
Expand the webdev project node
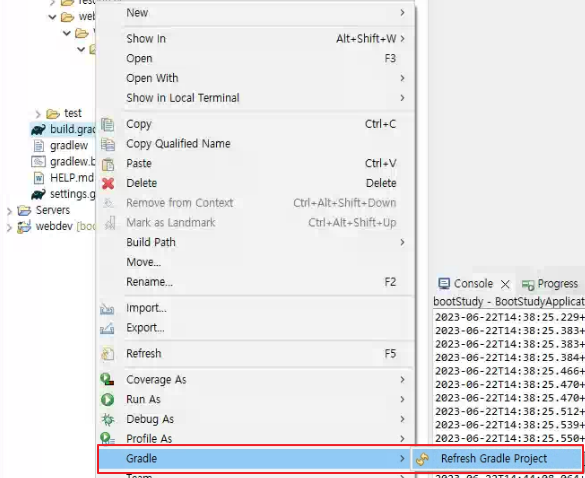click(9, 228)
